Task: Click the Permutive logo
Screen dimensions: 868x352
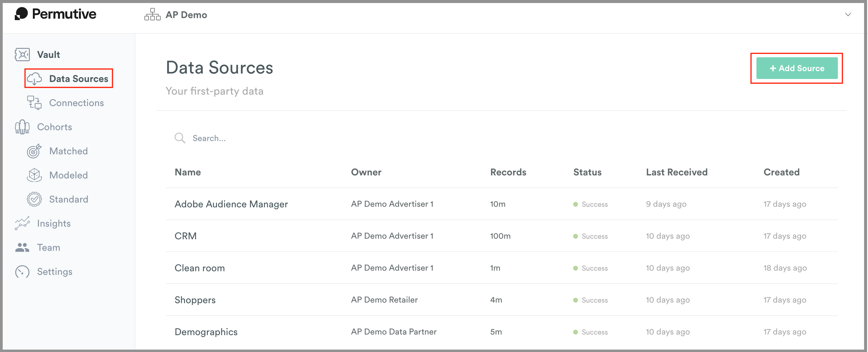Action: point(55,14)
